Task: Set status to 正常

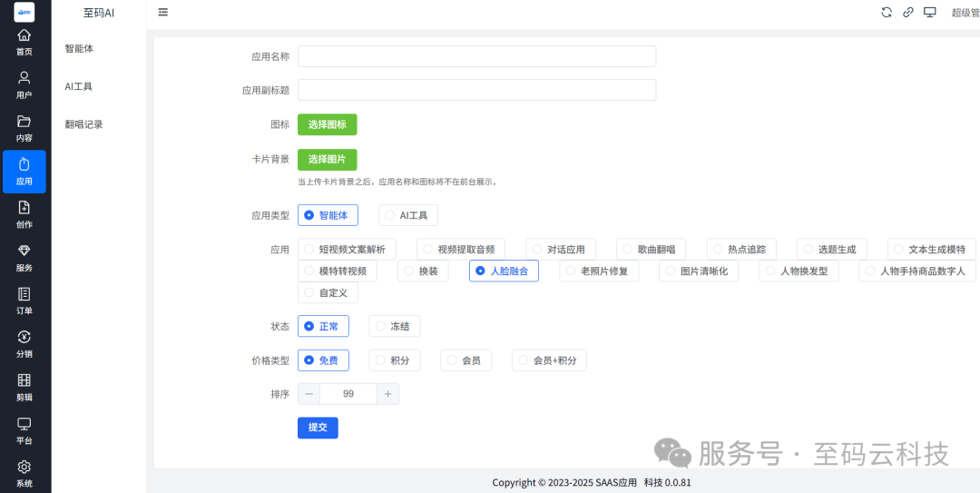Action: pyautogui.click(x=323, y=326)
